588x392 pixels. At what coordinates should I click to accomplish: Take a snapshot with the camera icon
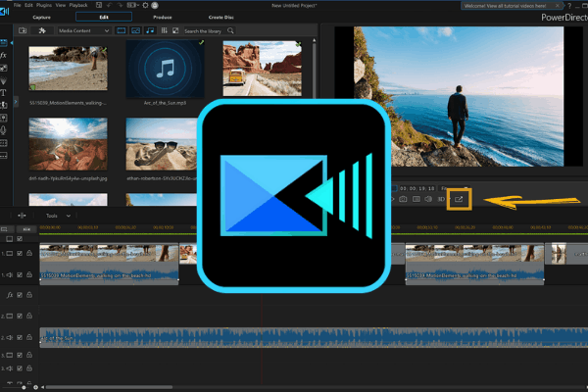403,199
